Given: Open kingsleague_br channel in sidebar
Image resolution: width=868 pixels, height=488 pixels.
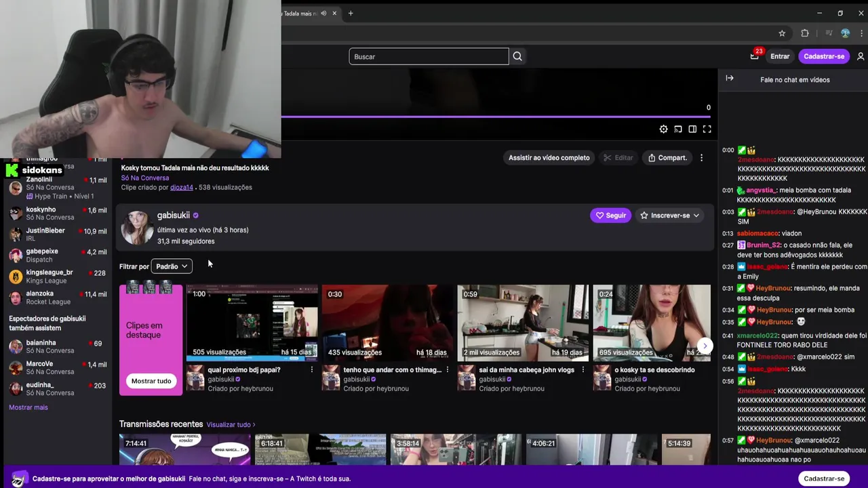Looking at the screenshot, I should click(x=58, y=276).
